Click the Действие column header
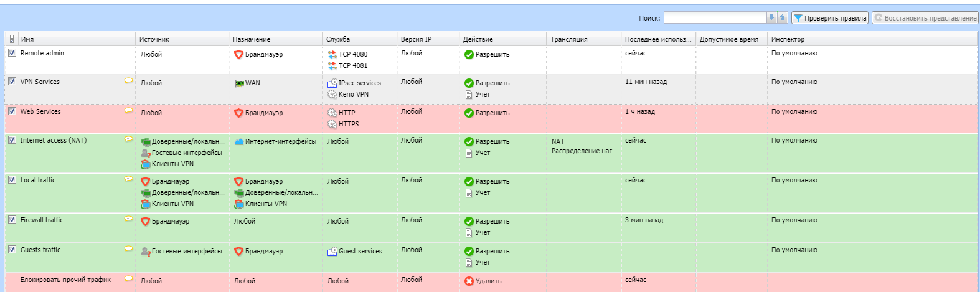 [478, 39]
